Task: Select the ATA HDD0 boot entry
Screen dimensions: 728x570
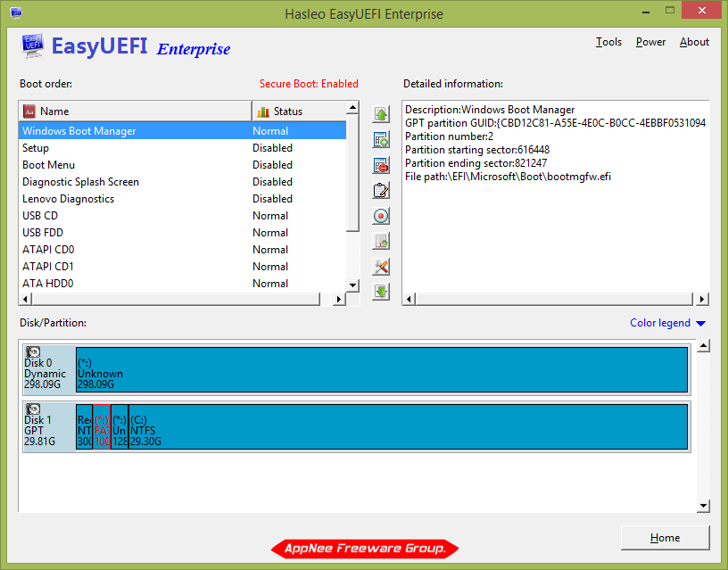Action: (x=183, y=284)
